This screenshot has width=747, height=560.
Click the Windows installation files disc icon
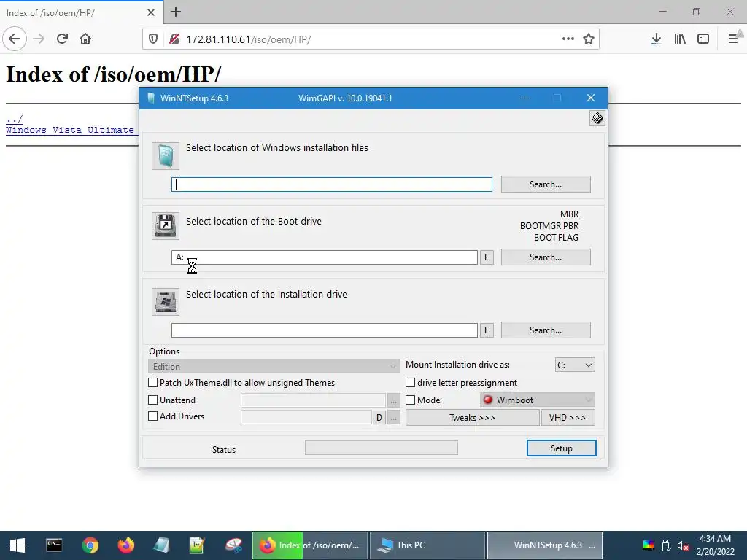166,156
